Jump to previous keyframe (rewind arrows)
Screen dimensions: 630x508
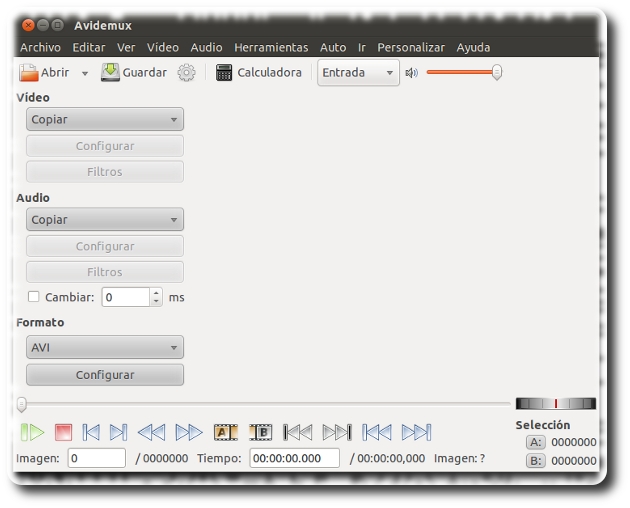click(x=151, y=432)
